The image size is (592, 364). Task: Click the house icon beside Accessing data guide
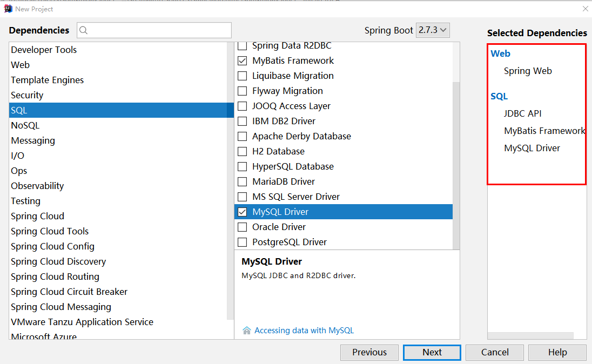[246, 331]
